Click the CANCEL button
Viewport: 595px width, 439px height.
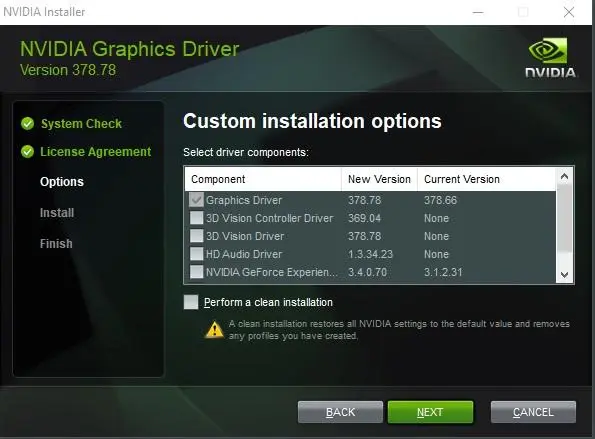point(533,412)
